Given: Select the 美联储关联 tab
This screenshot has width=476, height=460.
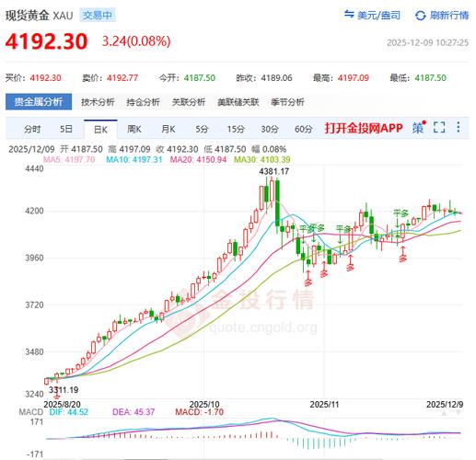Looking at the screenshot, I should point(238,102).
